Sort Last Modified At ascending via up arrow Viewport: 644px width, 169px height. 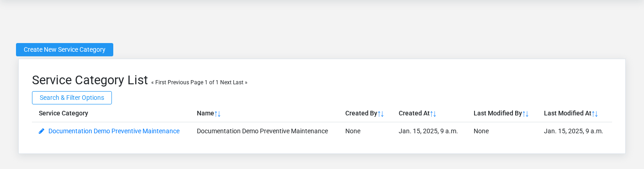593,114
